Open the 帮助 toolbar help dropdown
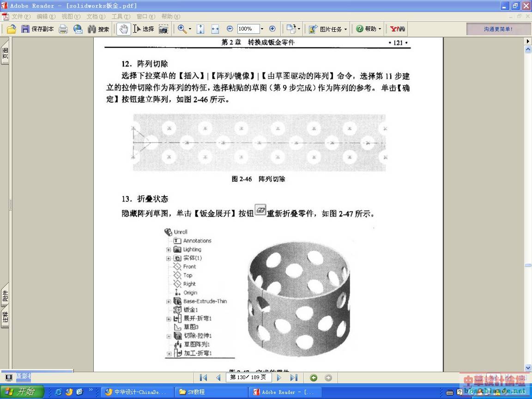The height and width of the screenshot is (399, 532). click(369, 29)
